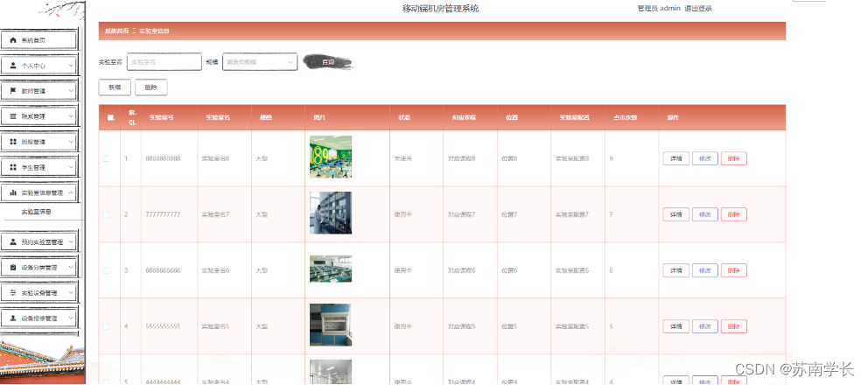
Task: Click the 点击次数 column header
Action: coord(625,117)
